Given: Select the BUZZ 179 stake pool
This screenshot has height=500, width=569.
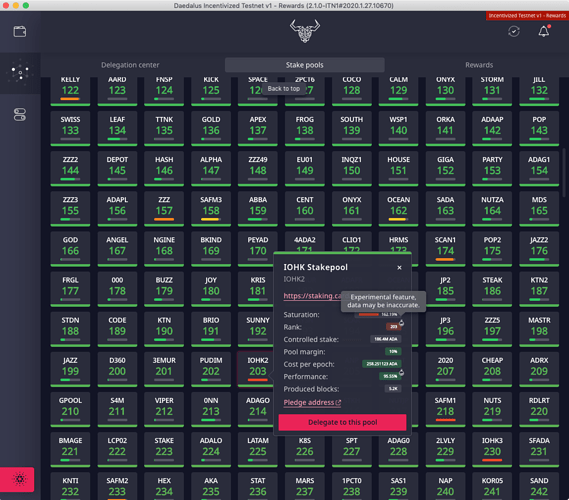Looking at the screenshot, I should 164,290.
